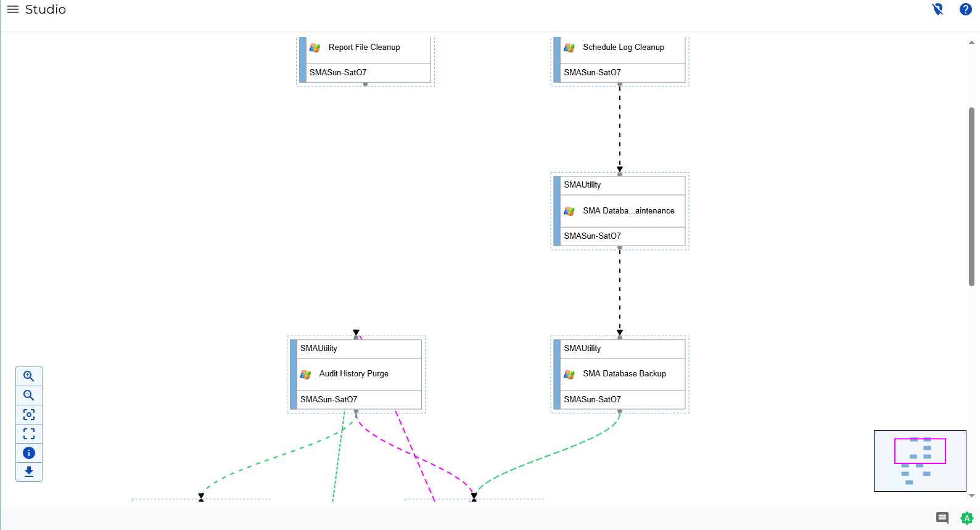Select the Audit History Purge job name
The height and width of the screenshot is (530, 980).
[354, 374]
